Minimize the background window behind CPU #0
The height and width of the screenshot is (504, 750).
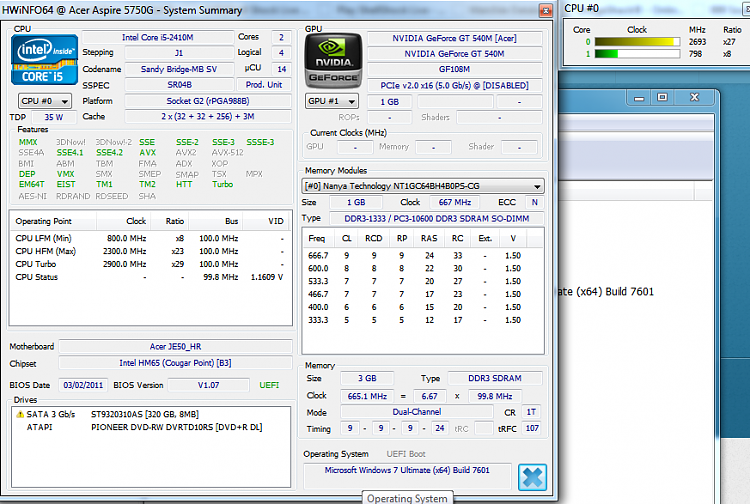[x=639, y=98]
